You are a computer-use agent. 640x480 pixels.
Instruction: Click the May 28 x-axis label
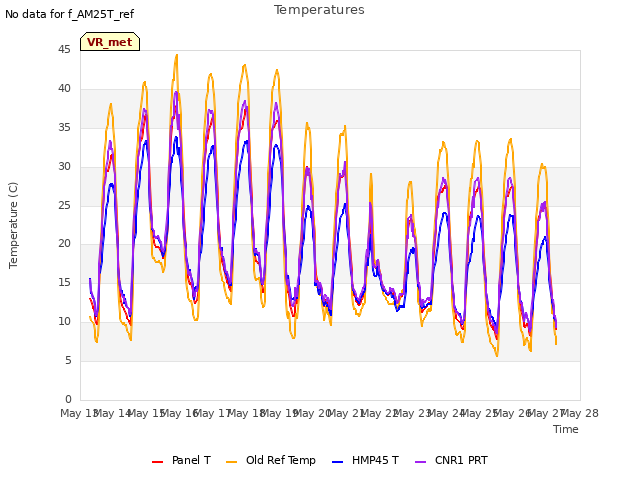(x=580, y=413)
